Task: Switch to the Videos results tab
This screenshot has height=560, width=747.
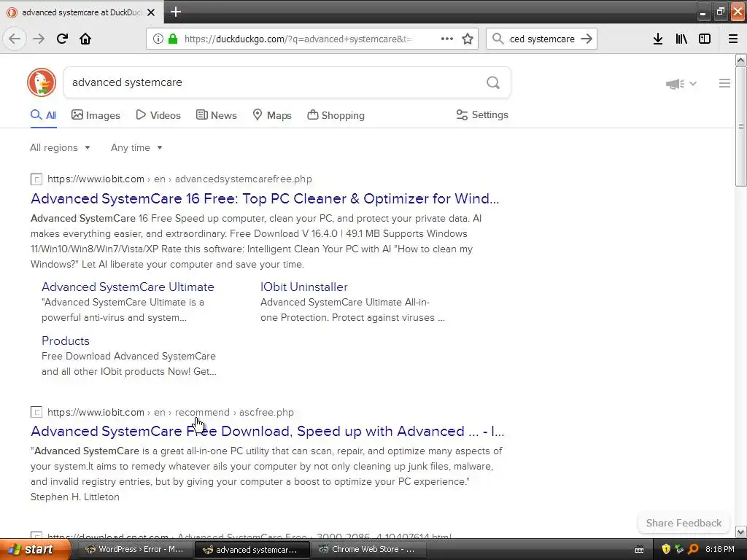Action: point(158,115)
